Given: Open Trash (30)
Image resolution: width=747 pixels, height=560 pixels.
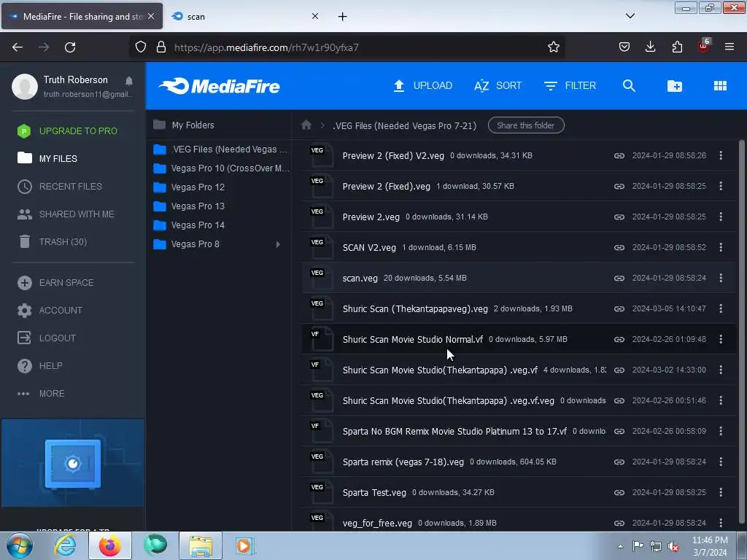Looking at the screenshot, I should (x=53, y=242).
